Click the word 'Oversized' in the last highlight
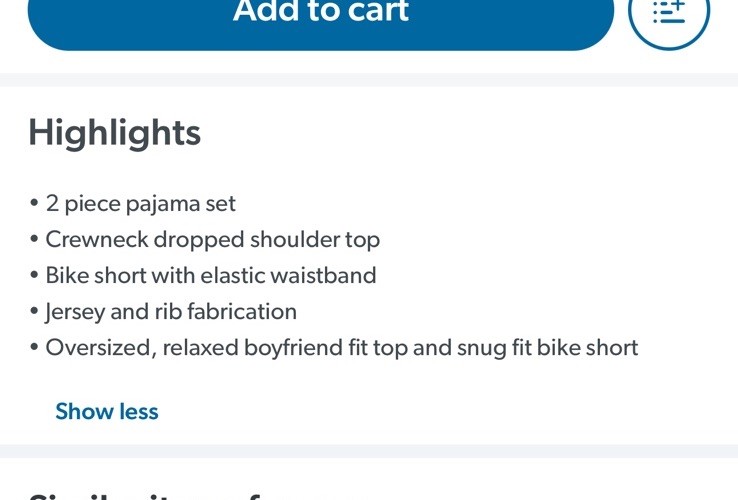Viewport: 738px width, 500px height. tap(96, 348)
